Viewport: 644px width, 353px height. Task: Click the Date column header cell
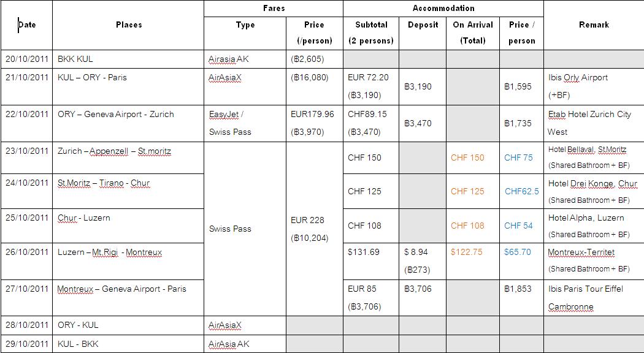click(x=27, y=25)
